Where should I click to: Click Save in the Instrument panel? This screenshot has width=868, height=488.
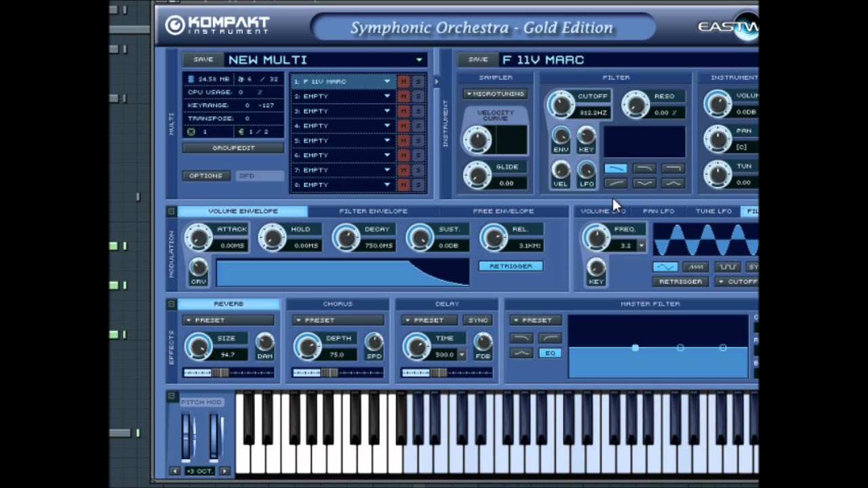(x=478, y=60)
